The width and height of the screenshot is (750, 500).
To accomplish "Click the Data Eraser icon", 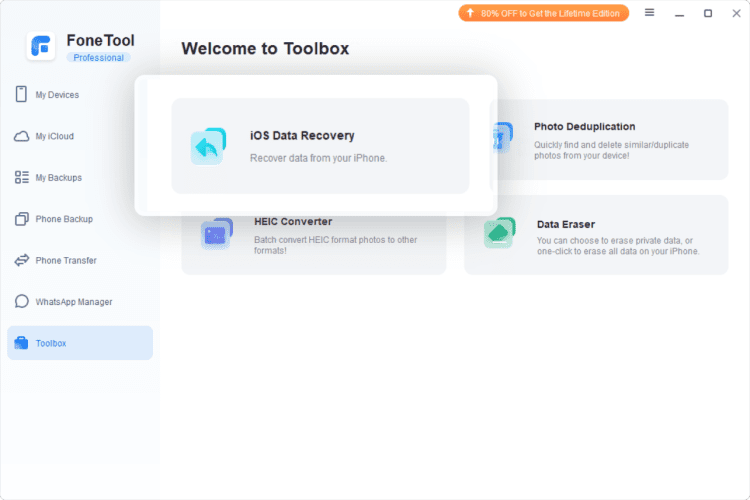I will point(499,234).
